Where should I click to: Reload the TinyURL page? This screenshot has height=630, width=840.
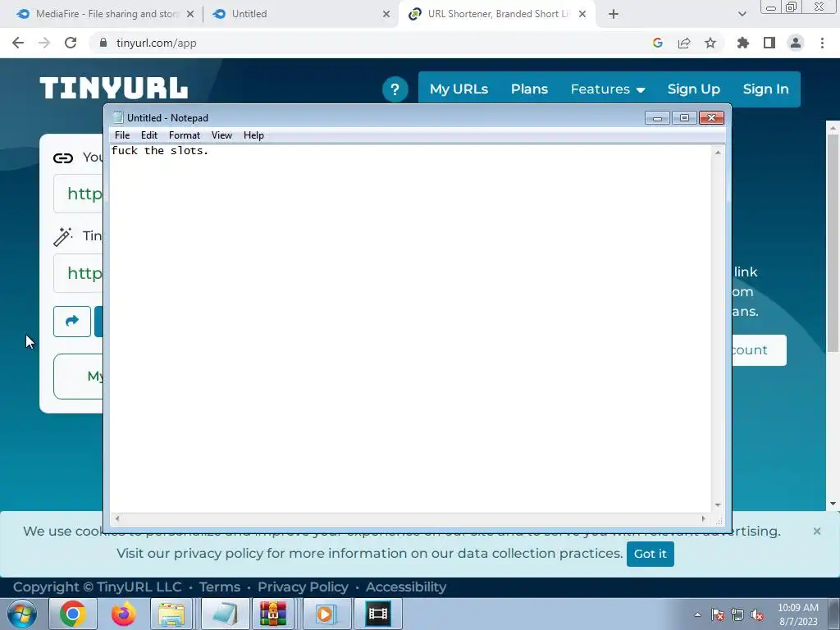71,43
